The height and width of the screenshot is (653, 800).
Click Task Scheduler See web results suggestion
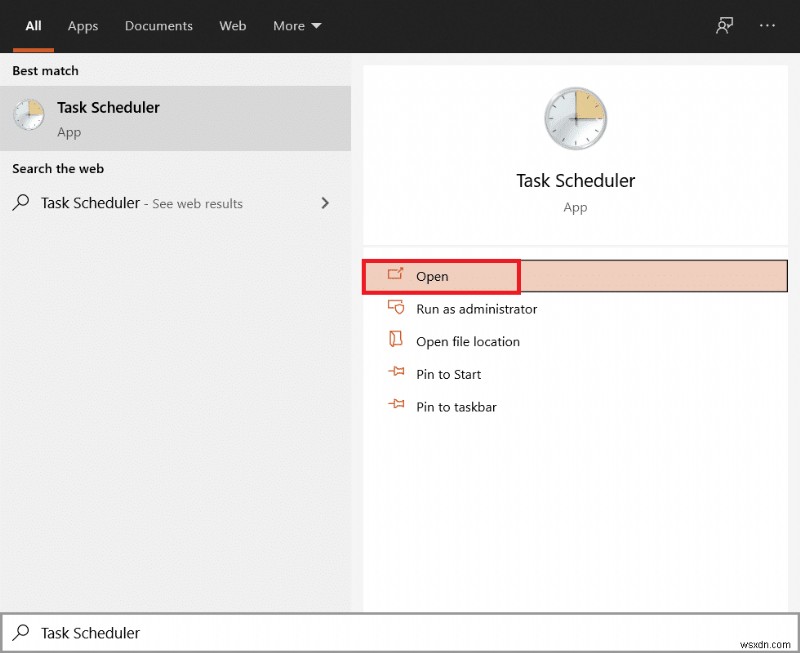coord(142,203)
